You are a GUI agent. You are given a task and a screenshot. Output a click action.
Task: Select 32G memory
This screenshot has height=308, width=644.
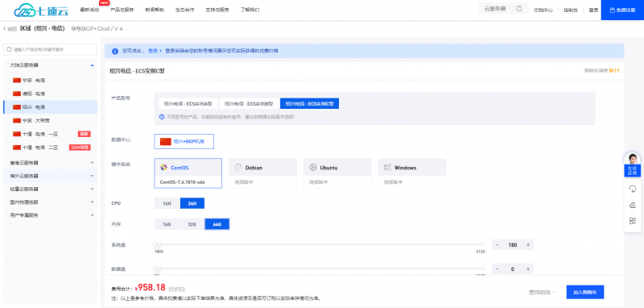click(x=192, y=224)
